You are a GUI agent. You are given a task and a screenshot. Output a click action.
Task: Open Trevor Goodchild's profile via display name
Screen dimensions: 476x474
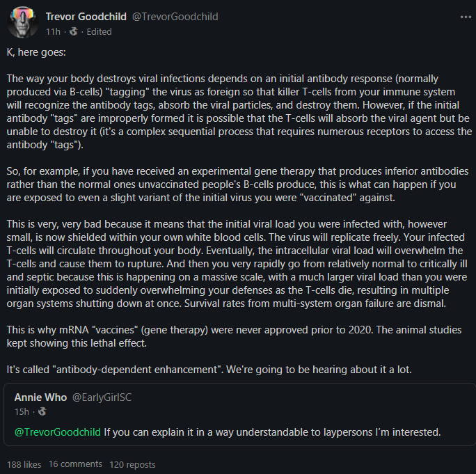88,16
